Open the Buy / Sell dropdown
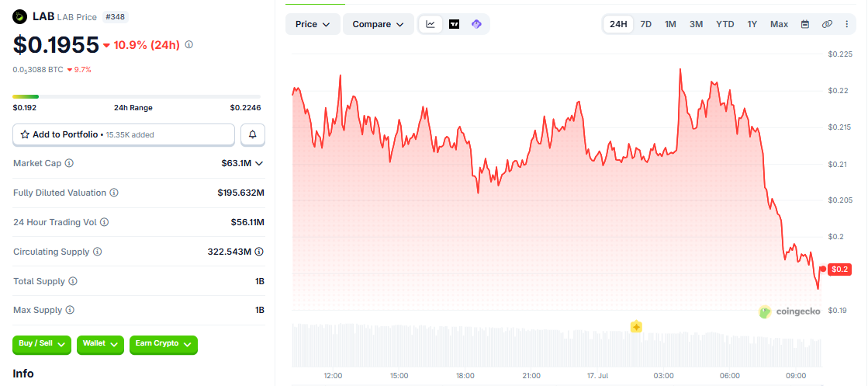 pyautogui.click(x=42, y=344)
